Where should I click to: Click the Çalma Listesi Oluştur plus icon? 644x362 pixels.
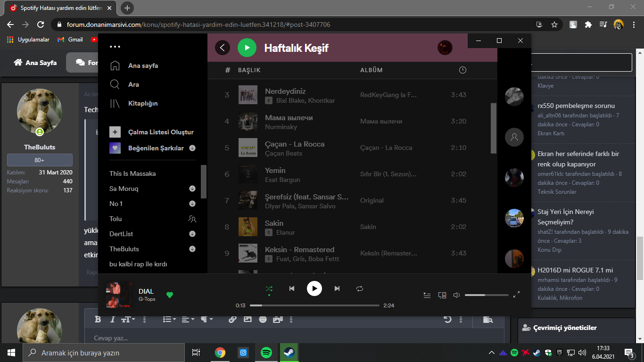115,132
